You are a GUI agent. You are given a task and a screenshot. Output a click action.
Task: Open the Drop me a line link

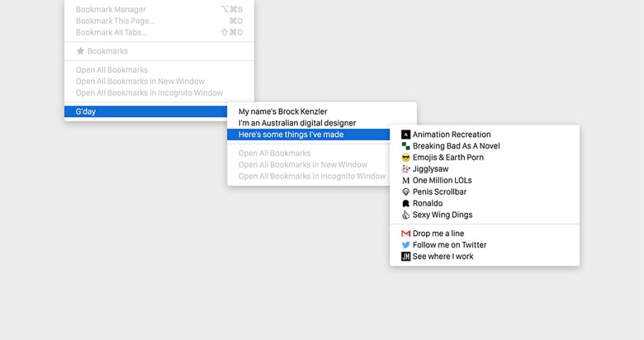pos(438,234)
